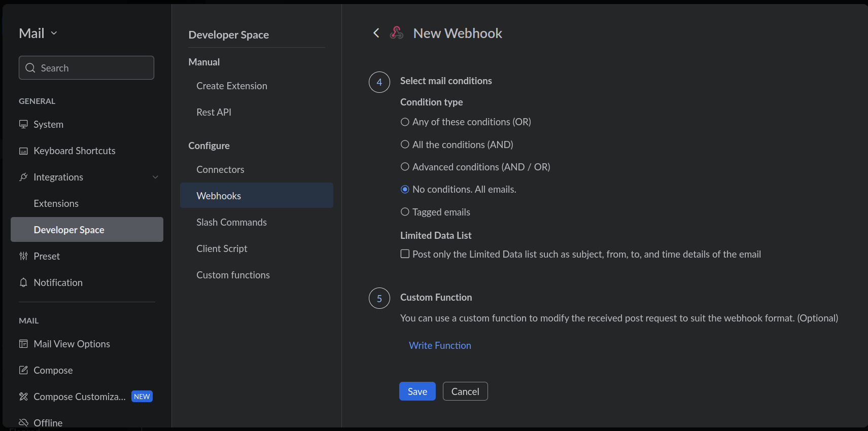Screen dimensions: 868x431
Task: Click the Offline cloud icon
Action: [x=23, y=422]
